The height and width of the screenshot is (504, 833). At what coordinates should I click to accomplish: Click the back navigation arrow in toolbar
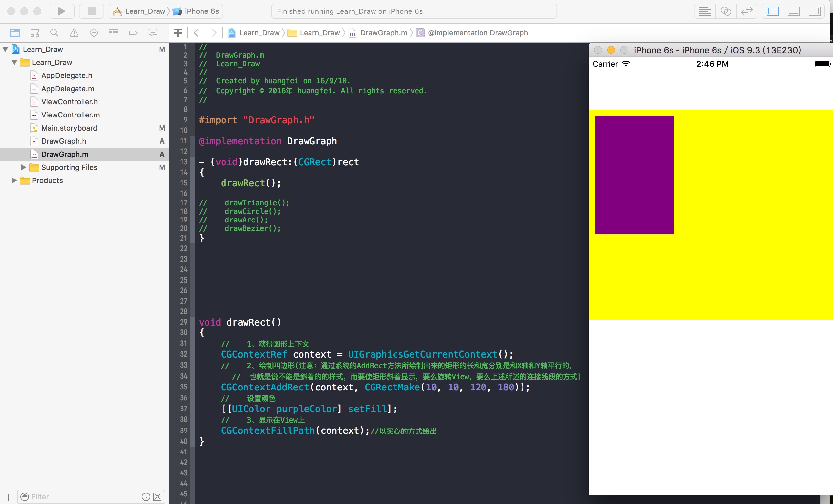click(196, 32)
